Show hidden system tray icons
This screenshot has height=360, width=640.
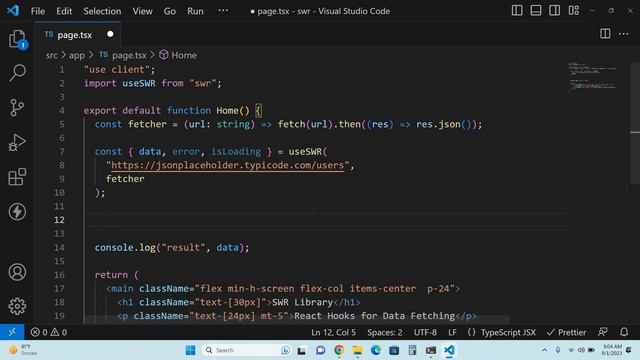pyautogui.click(x=544, y=350)
